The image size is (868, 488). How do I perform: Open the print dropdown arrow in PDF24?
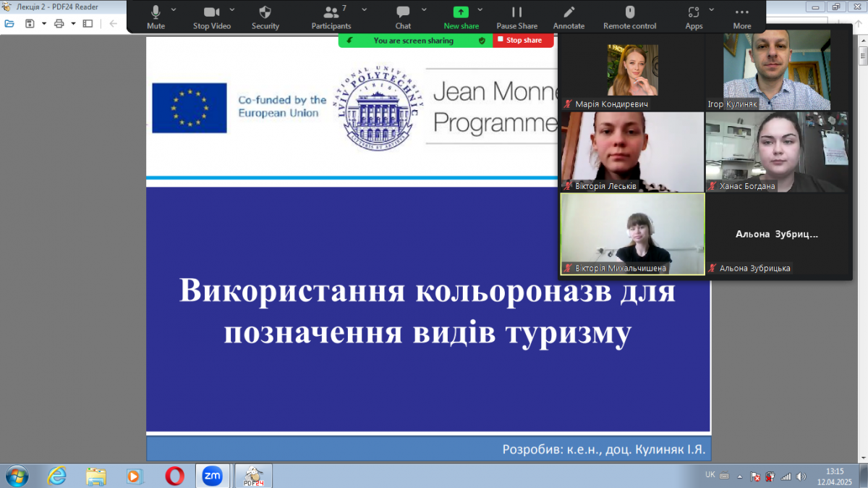pyautogui.click(x=73, y=23)
